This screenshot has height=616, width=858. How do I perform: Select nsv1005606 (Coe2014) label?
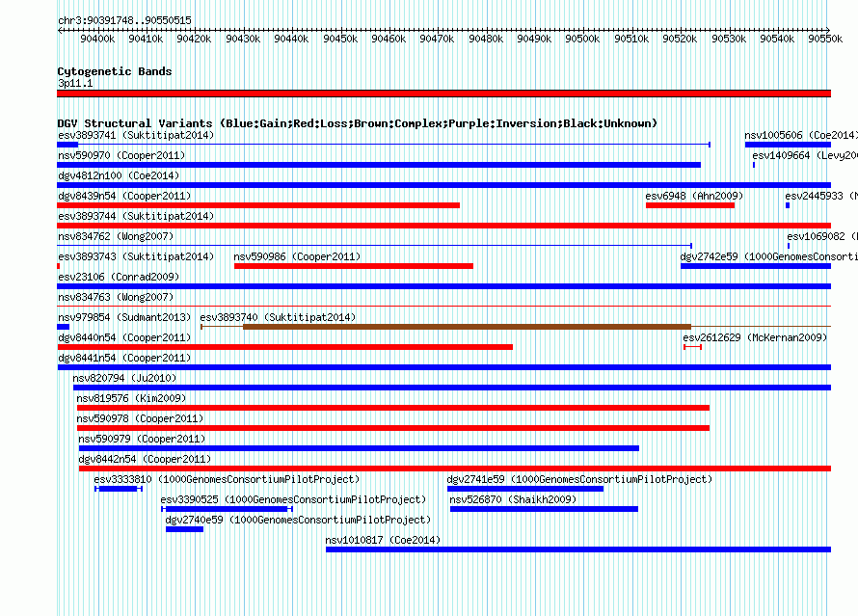coord(801,135)
